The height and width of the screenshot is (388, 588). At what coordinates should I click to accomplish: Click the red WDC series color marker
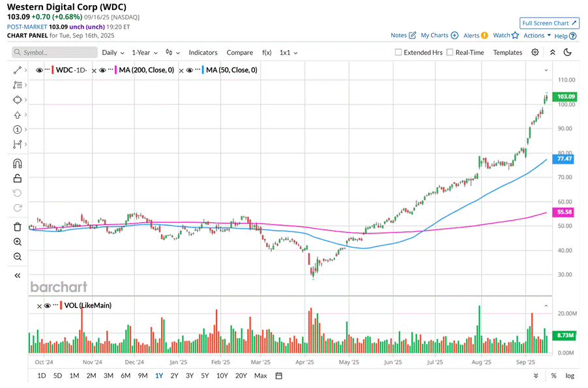53,70
